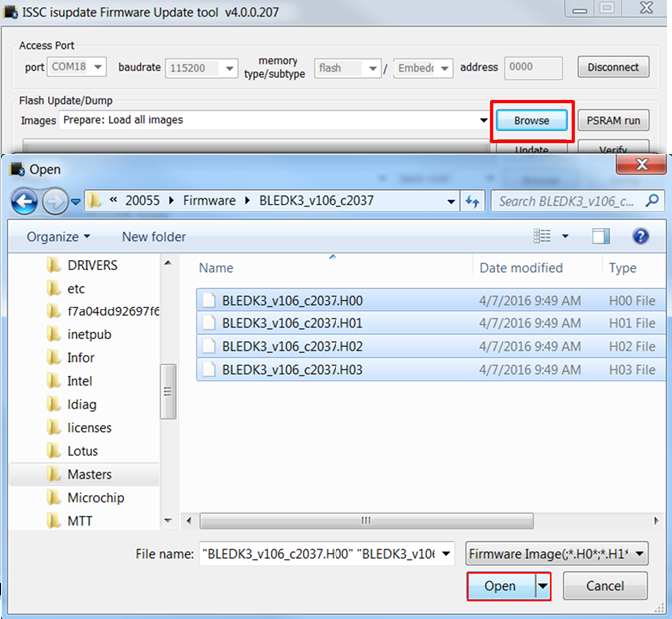Click the File name input field

click(326, 554)
